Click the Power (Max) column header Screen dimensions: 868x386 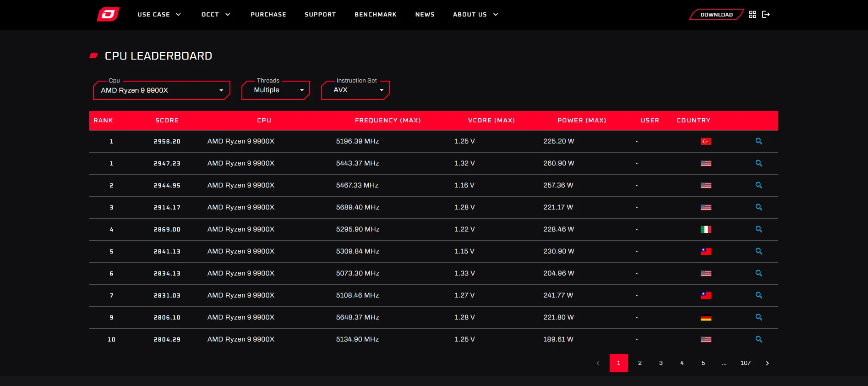(582, 121)
